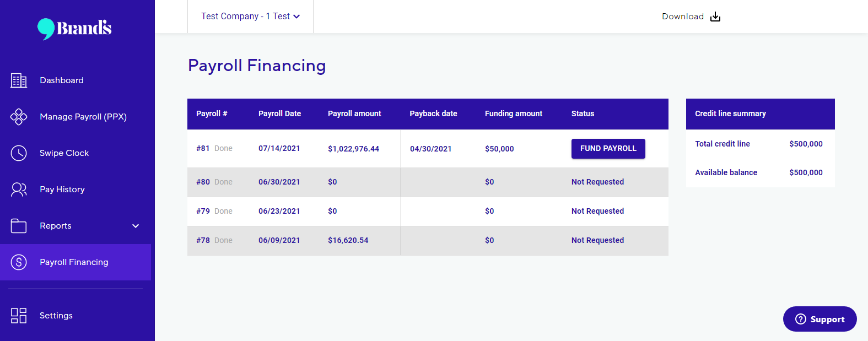Screen dimensions: 868x341
Task: Click the Payback date column header
Action: pyautogui.click(x=433, y=113)
